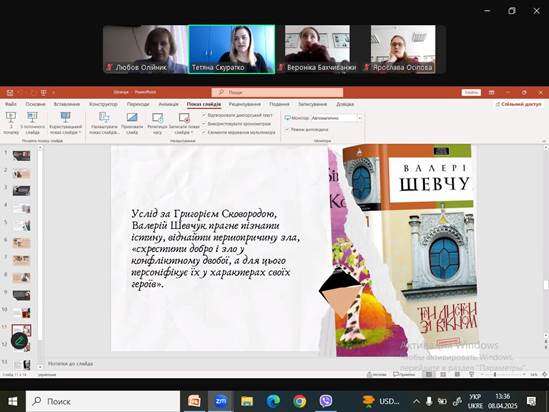Switch to the Довідка ribbon tab
549x412 pixels.
[345, 104]
